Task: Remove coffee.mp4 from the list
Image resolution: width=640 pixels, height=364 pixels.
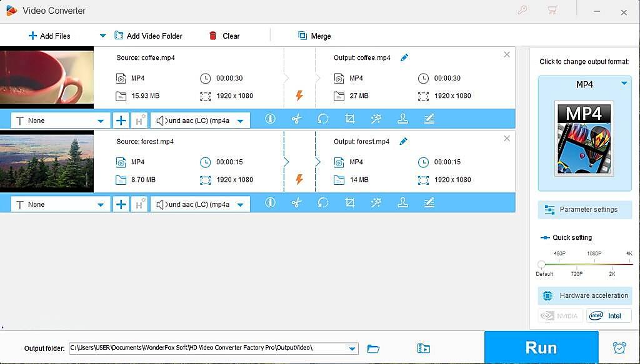Action: pos(506,54)
